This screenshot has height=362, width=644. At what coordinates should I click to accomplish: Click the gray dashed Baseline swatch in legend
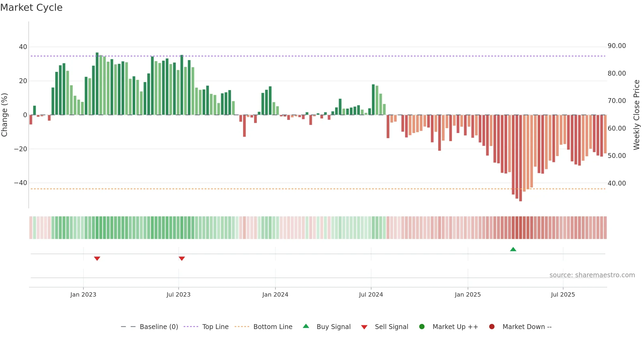(128, 327)
